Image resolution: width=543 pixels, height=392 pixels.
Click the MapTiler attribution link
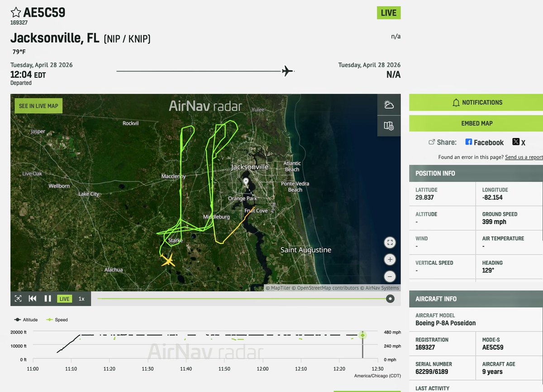pyautogui.click(x=277, y=288)
